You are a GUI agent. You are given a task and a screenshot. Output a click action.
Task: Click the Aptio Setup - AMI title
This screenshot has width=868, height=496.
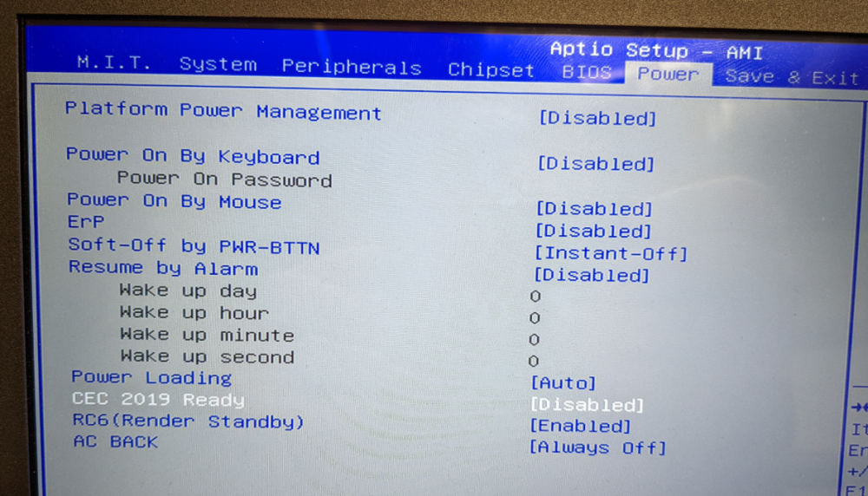(x=656, y=50)
